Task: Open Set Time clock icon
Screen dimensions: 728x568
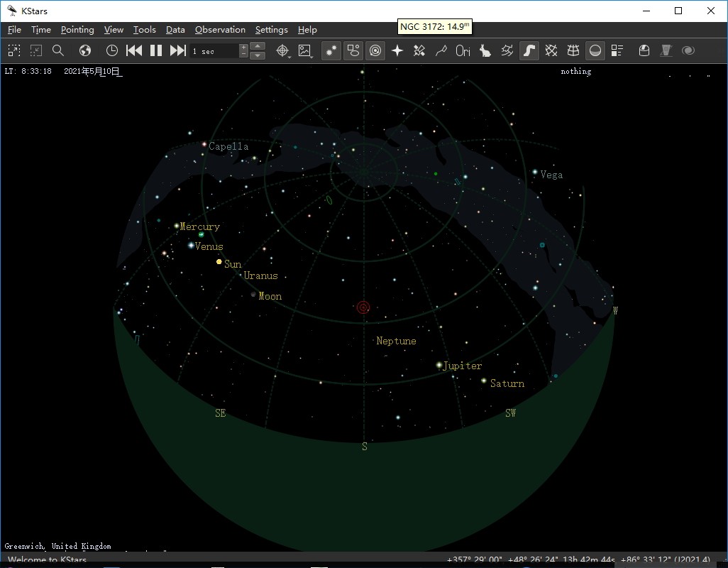Action: tap(112, 50)
